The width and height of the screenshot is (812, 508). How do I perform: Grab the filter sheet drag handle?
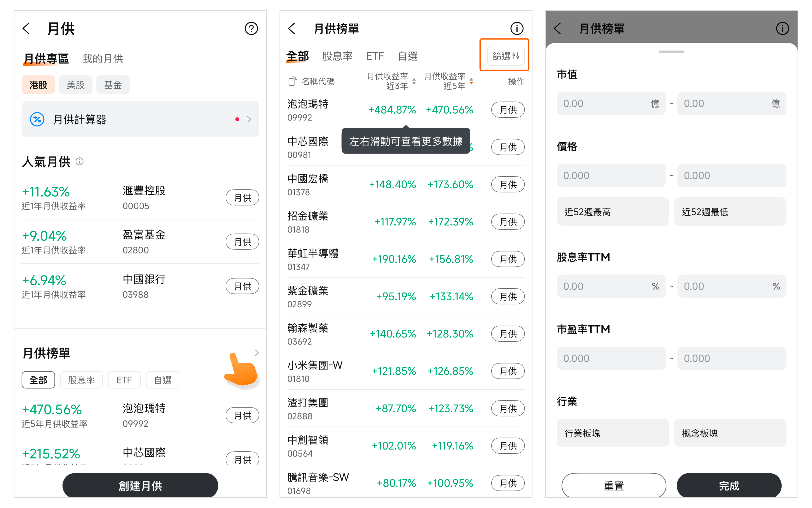[x=671, y=52]
